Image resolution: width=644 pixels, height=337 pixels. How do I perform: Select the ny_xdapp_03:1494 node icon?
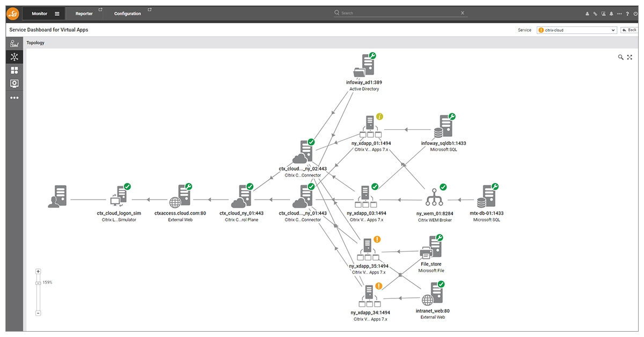[x=366, y=196]
